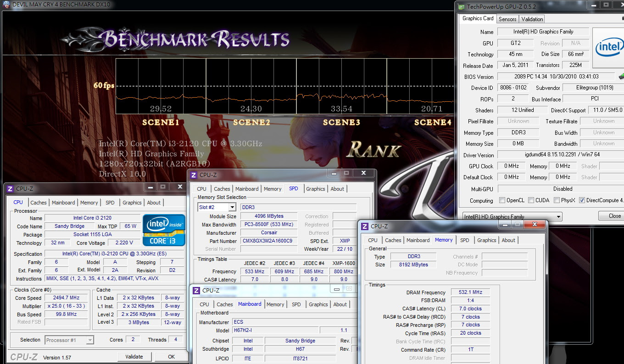Click the CPU-Z icon of the Memory tab window
Viewport: 624px width, 364px height.
pos(365,226)
